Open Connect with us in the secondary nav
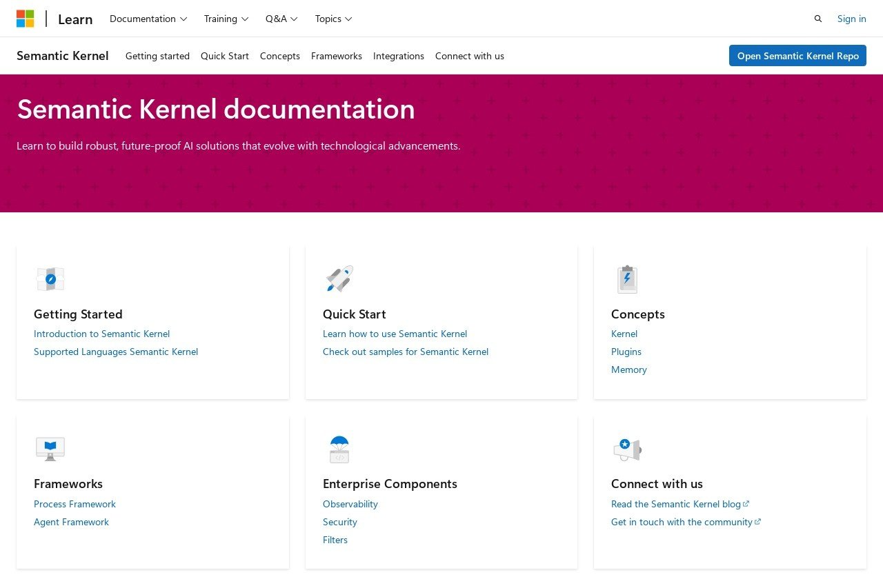This screenshot has width=883, height=588. point(470,56)
